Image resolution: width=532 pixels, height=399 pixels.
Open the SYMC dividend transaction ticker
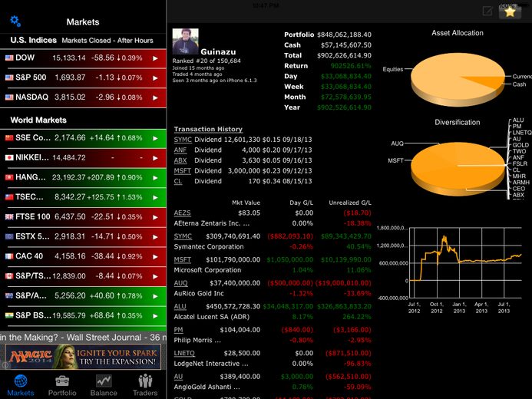click(x=183, y=140)
